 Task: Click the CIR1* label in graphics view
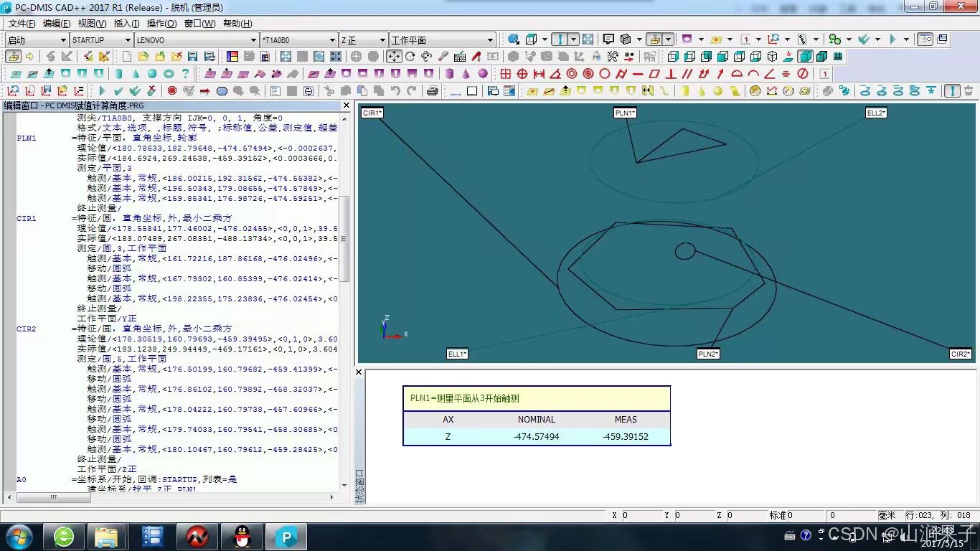[372, 113]
